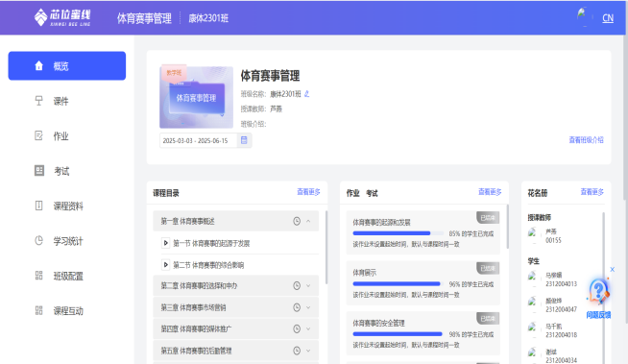The image size is (628, 364).
Task: Open the 问题反馈 help mascot icon
Action: click(599, 292)
